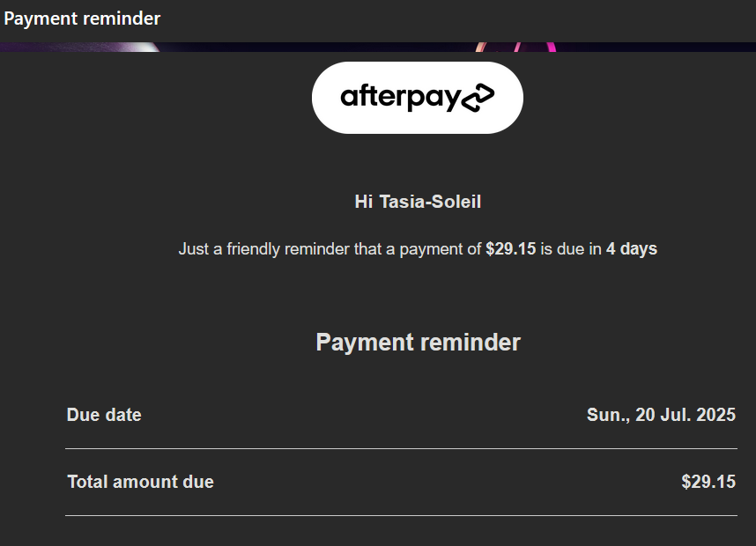Screen dimensions: 756x546
Task: Click the words "is due in"
Action: click(x=570, y=248)
